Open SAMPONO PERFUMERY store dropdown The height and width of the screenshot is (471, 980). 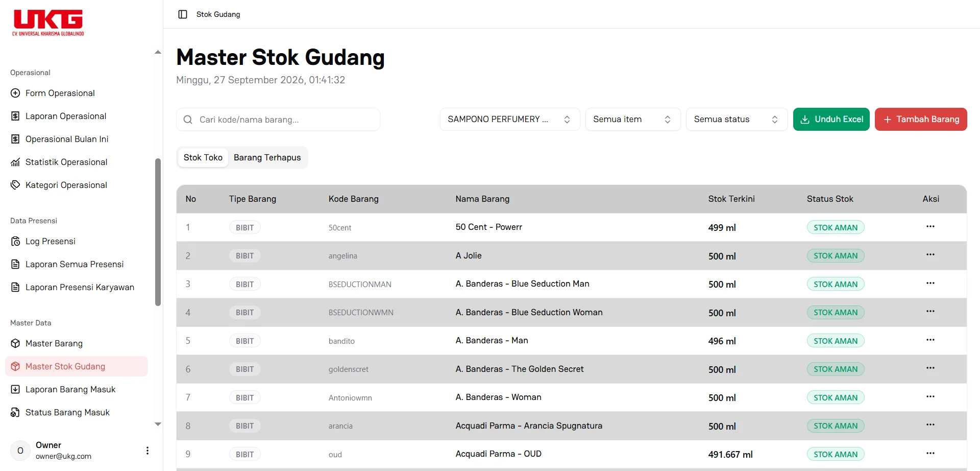point(509,119)
